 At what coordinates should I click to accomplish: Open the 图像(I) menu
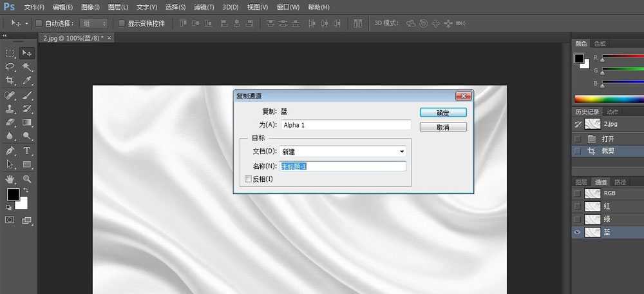pos(90,7)
